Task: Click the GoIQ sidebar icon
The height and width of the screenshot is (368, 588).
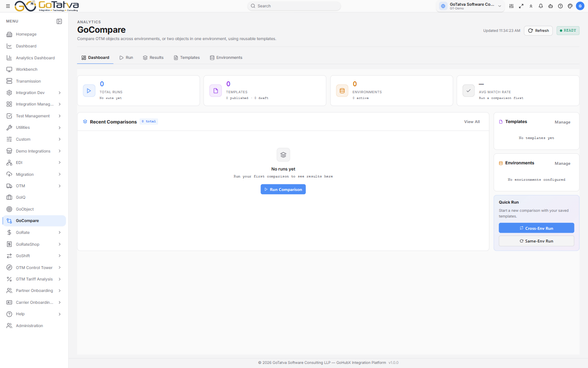Action: click(x=9, y=197)
